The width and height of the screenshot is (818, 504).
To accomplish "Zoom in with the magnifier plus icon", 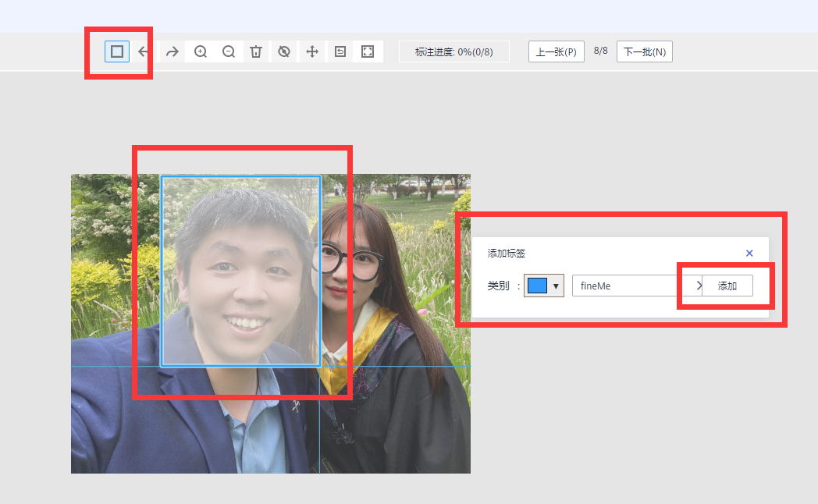I will (x=201, y=51).
